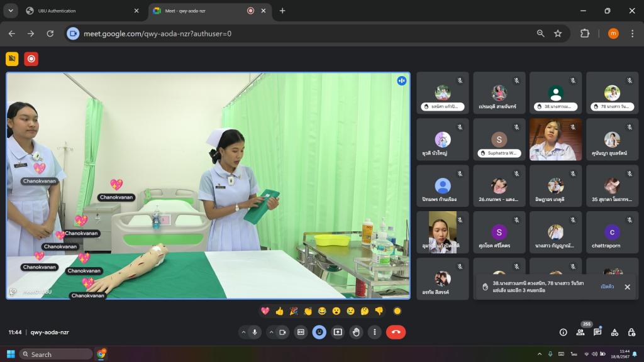Viewport: 644px width, 362px height.
Task: Dismiss the raised hand notification
Action: coord(627,287)
